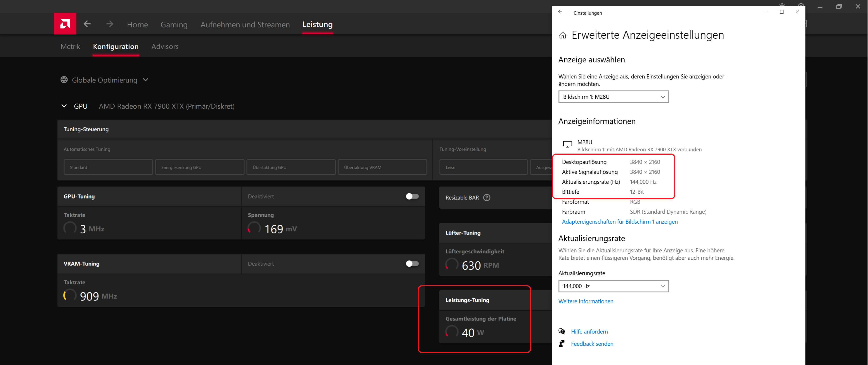Click the forward arrow in AMD software
The width and height of the screenshot is (868, 365).
tap(109, 24)
